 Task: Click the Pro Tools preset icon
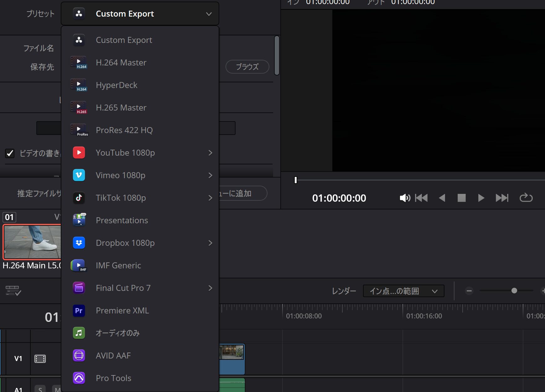79,378
